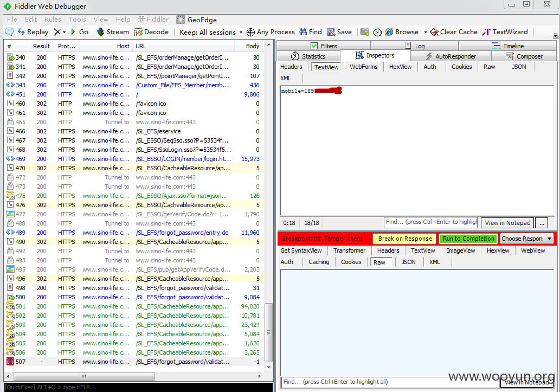Open the File menu
The width and height of the screenshot is (560, 392).
(12, 20)
